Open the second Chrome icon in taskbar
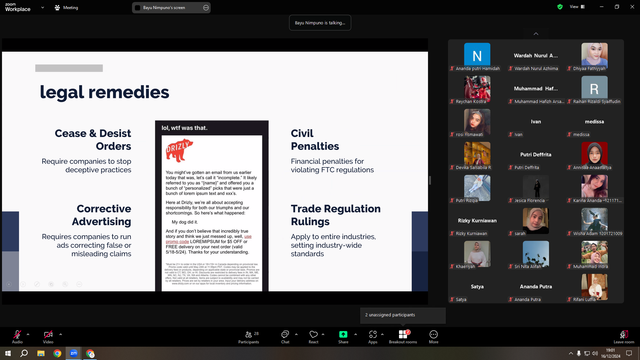This screenshot has width=640, height=360. 90,353
